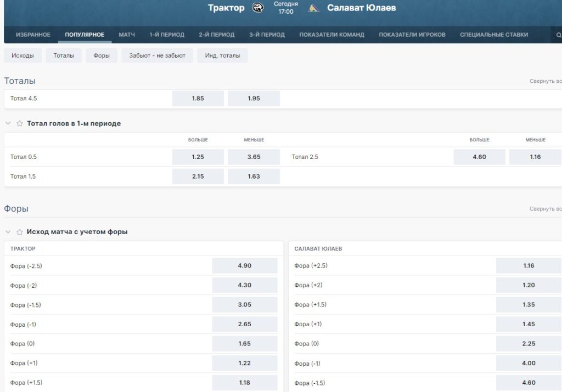This screenshot has width=562, height=392.
Task: Select Салават Юлаев Фора (+2) odds 1.20
Action: click(x=529, y=285)
